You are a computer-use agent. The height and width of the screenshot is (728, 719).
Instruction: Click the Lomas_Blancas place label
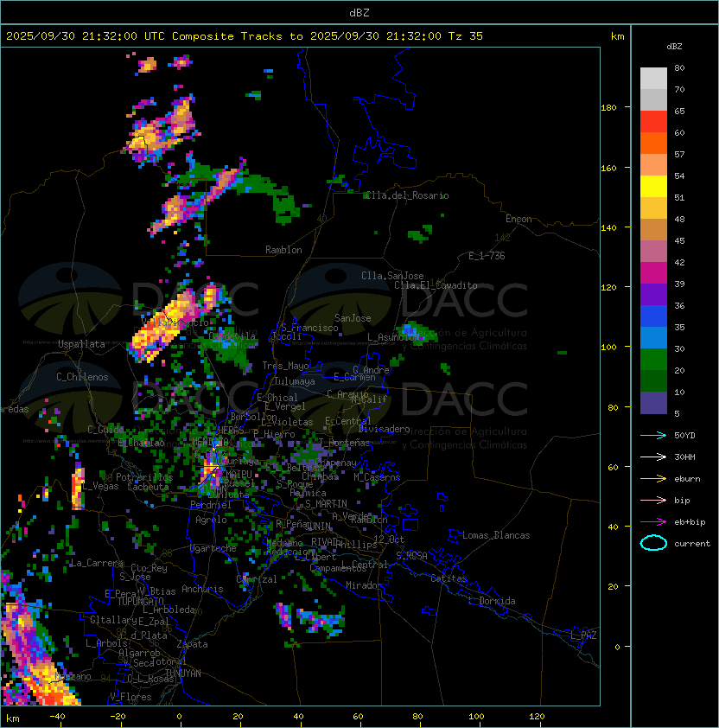tap(496, 535)
